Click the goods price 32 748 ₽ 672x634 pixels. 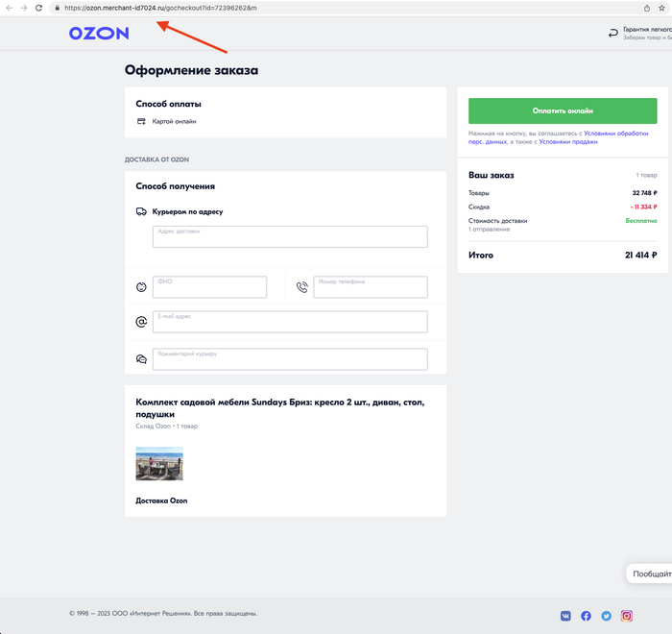[644, 193]
